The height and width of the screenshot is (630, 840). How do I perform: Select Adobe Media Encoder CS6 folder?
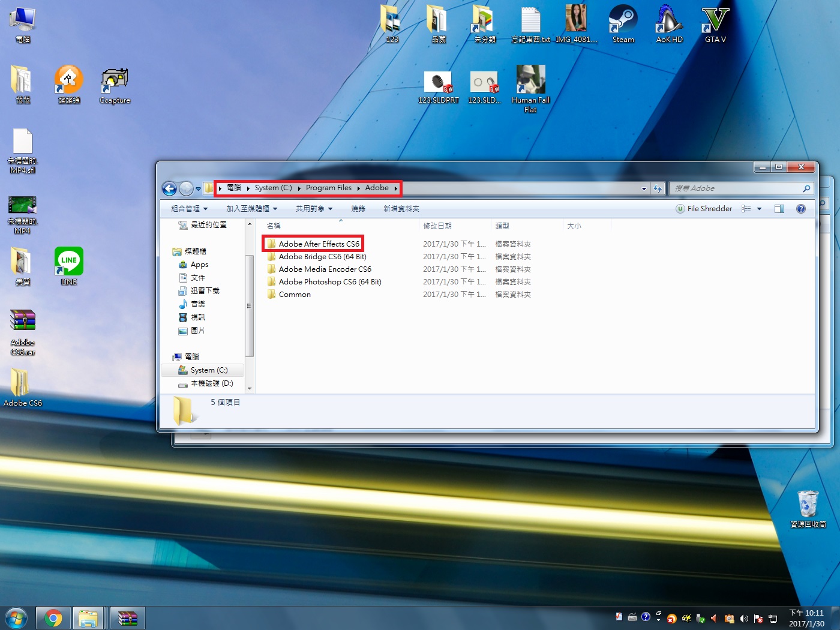(x=319, y=269)
